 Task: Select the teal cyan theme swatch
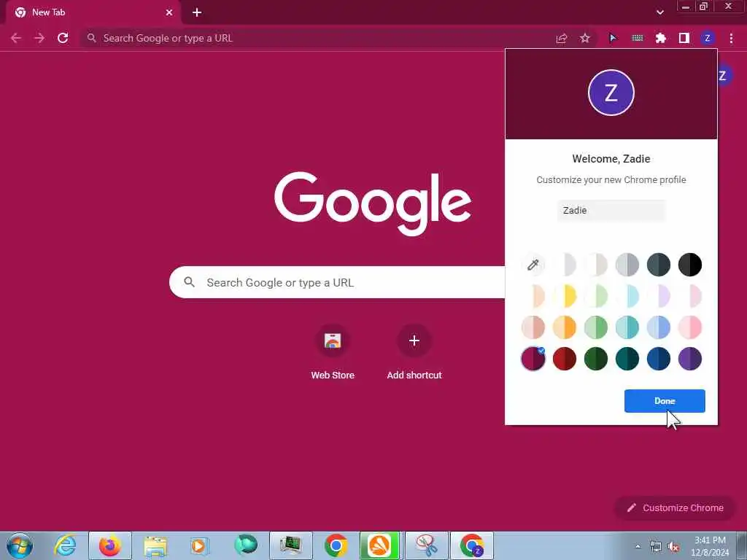tap(627, 327)
